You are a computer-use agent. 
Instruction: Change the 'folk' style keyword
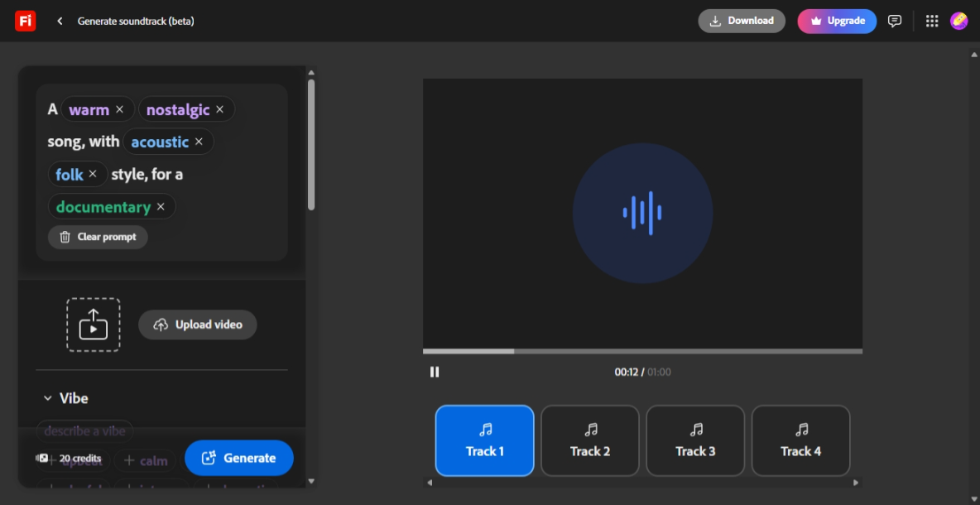[70, 174]
